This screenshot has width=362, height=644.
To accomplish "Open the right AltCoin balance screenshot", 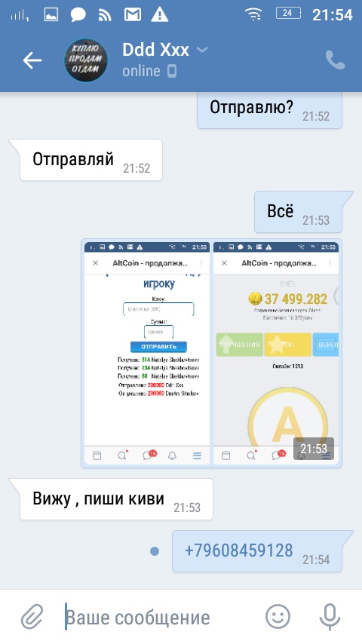I will pyautogui.click(x=276, y=353).
